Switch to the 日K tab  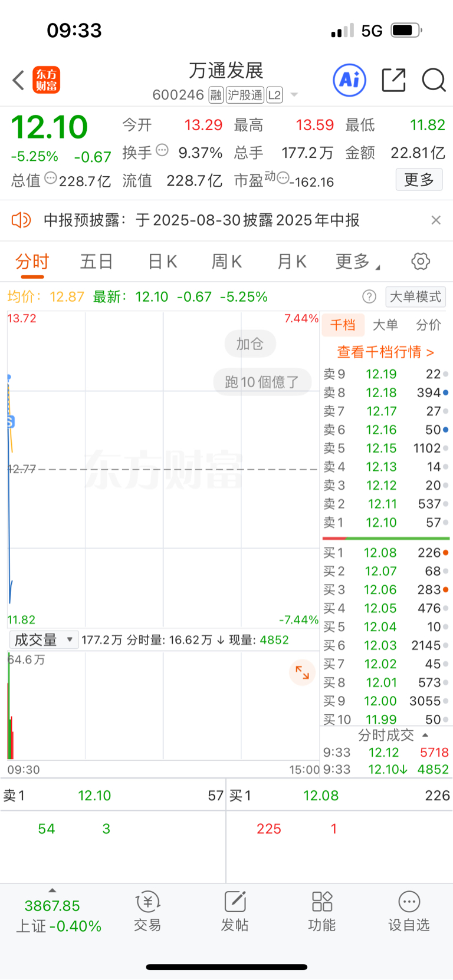pyautogui.click(x=162, y=261)
